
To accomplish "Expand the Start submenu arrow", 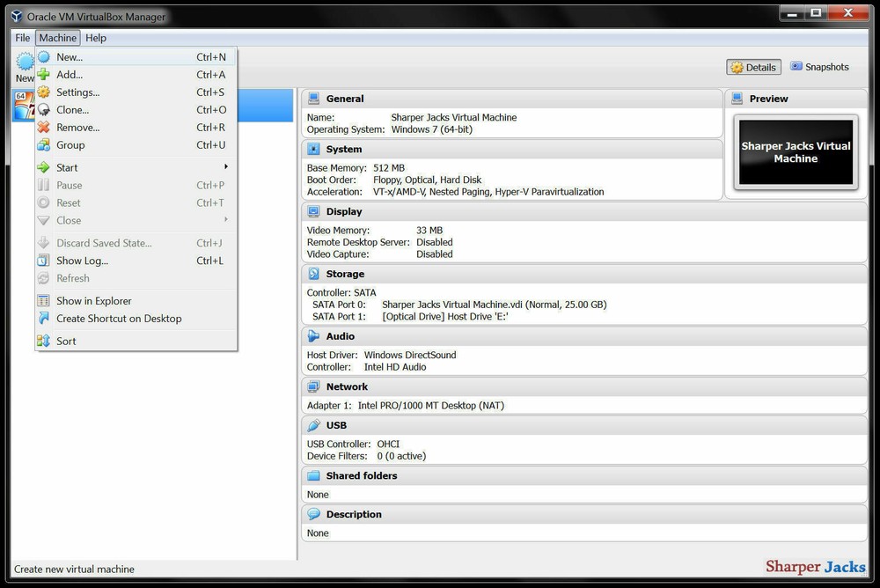I will [227, 166].
